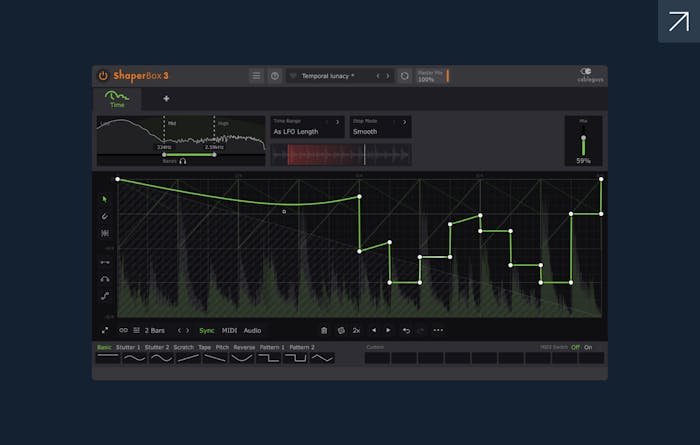
Task: Delete the curve using trash icon
Action: click(324, 330)
